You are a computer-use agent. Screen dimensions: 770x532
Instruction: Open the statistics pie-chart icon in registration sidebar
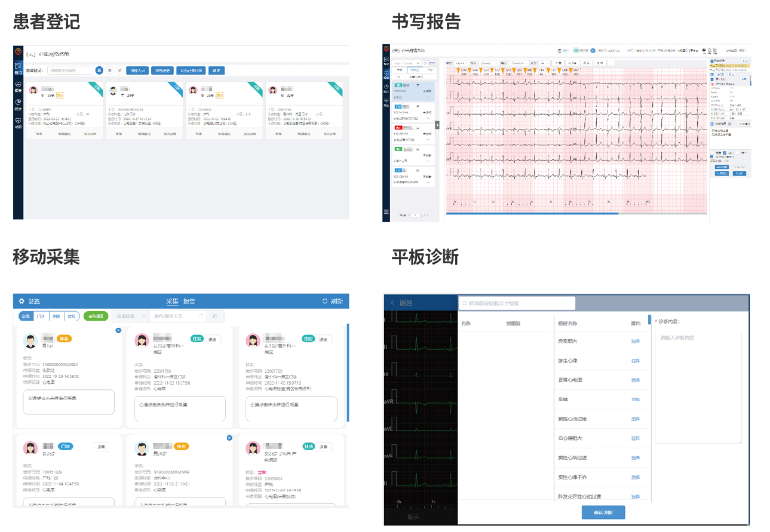pyautogui.click(x=18, y=103)
